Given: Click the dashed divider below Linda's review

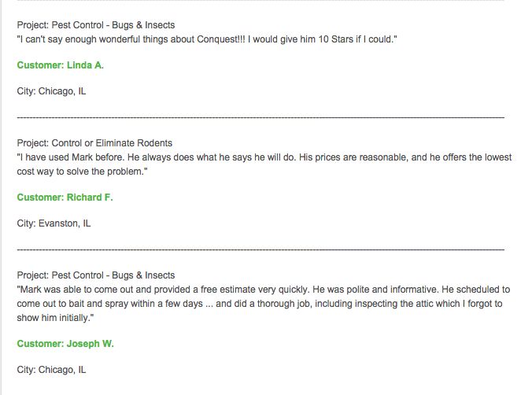Looking at the screenshot, I should pos(260,117).
